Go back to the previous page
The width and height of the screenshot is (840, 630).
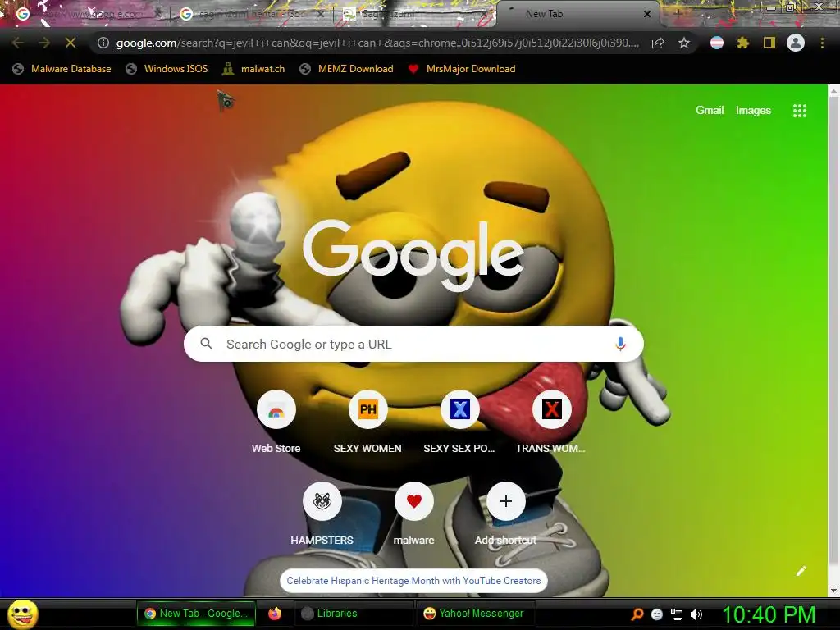[18, 43]
